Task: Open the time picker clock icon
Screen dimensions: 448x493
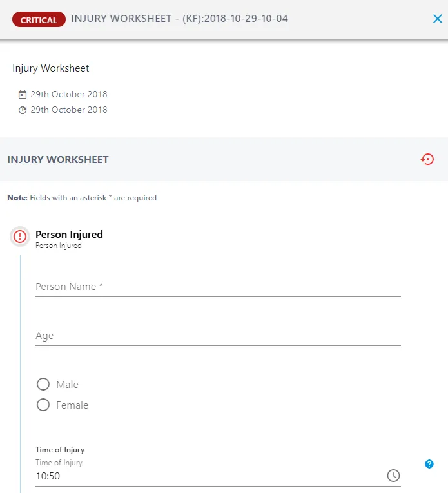Action: 393,476
